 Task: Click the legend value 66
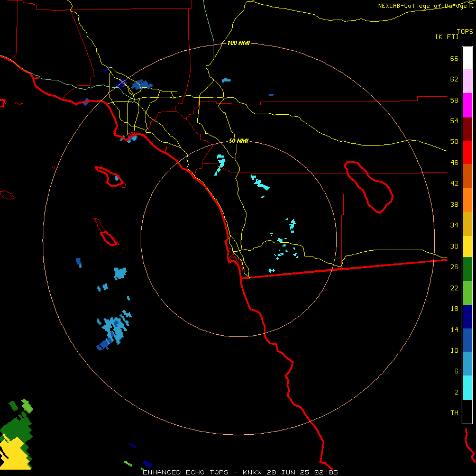(x=454, y=59)
